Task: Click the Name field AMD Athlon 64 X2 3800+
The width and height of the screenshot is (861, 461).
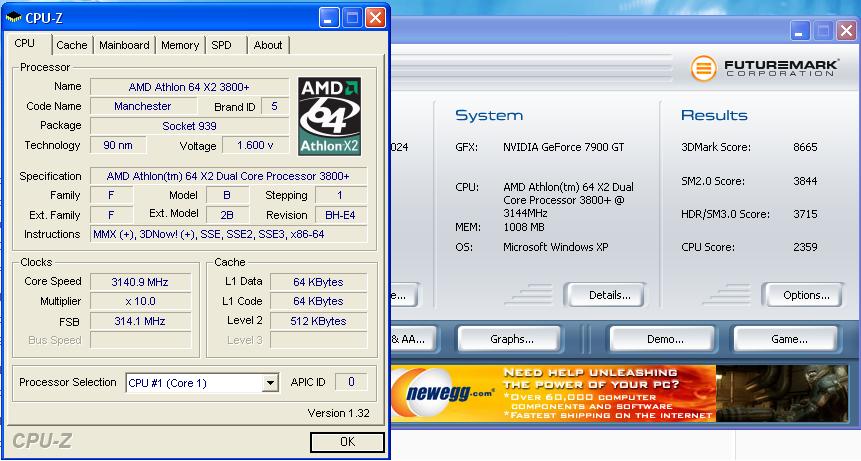Action: click(189, 87)
